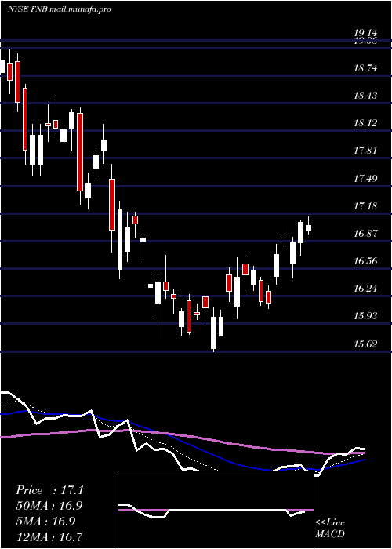Click the Price : 17.1 readout

tap(49, 490)
